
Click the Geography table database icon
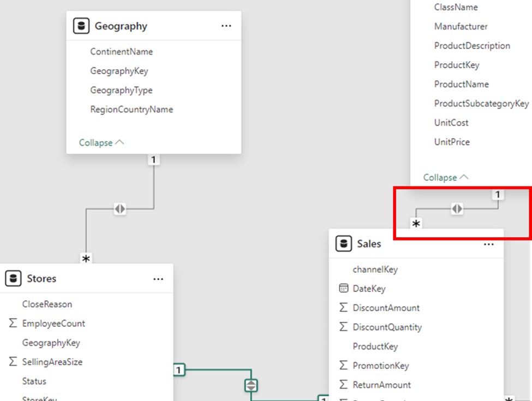tap(81, 26)
